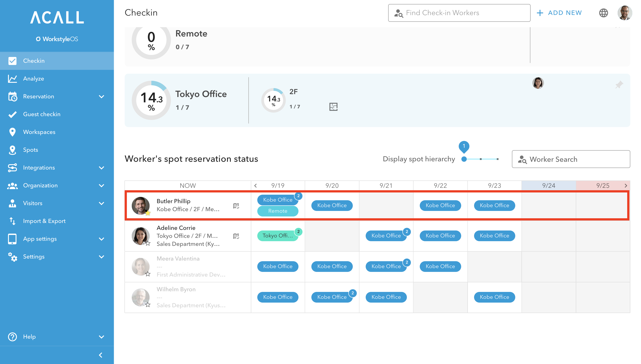Open the 2F floor plan icon
The width and height of the screenshot is (641, 364).
click(334, 107)
